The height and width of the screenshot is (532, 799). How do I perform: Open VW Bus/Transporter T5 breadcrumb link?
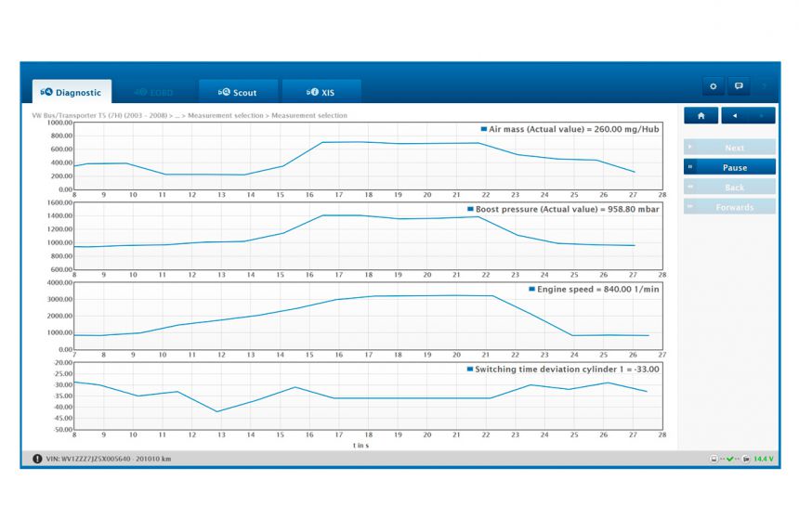(101, 115)
